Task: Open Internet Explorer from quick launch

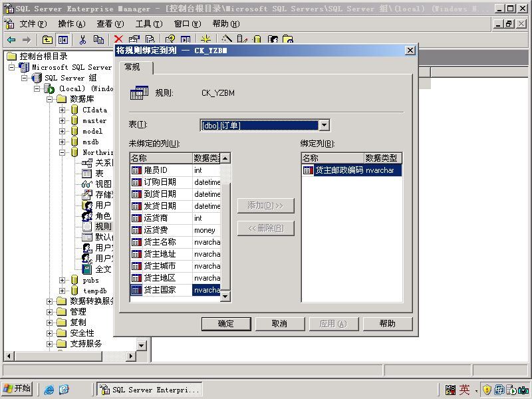Action: [49, 390]
